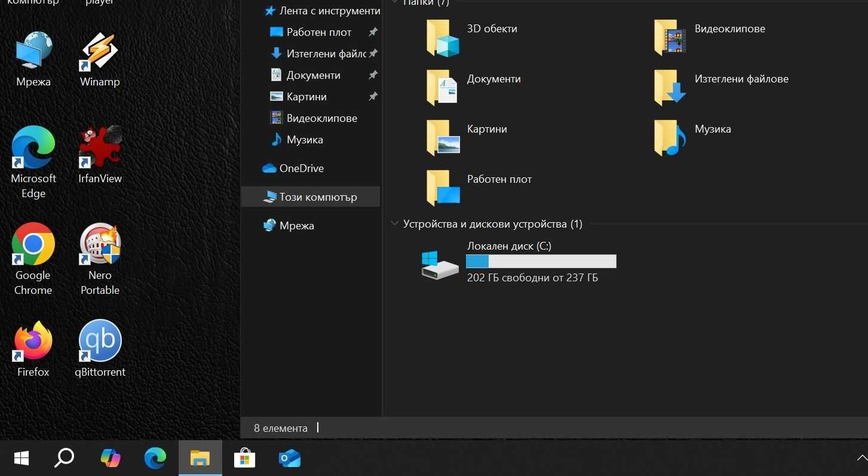Open Microsoft Edge from the taskbar
Image resolution: width=868 pixels, height=476 pixels.
[x=155, y=458]
